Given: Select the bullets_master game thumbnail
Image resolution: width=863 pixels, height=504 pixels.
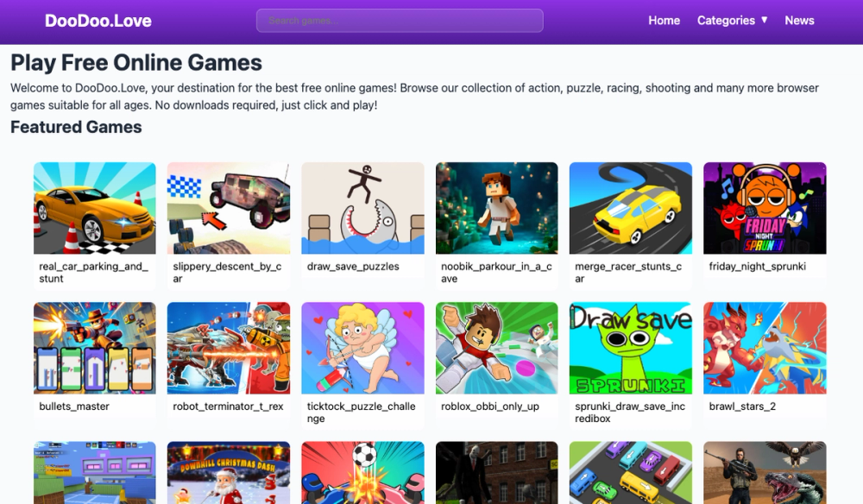Looking at the screenshot, I should coord(95,348).
